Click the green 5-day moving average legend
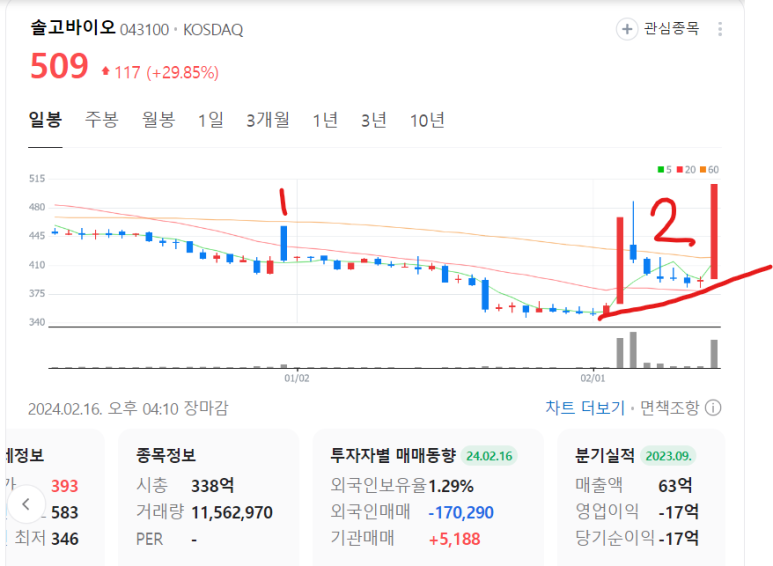773x566 pixels. coord(665,170)
